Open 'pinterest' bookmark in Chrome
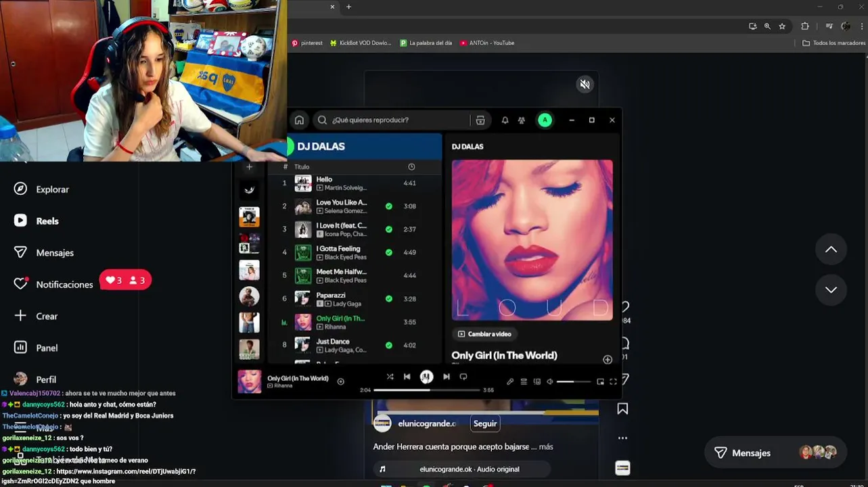This screenshot has height=487, width=868. pos(307,43)
